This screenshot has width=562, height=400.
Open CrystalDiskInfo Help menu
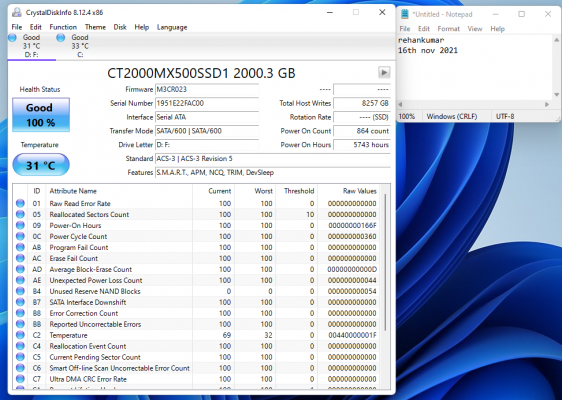coord(142,27)
